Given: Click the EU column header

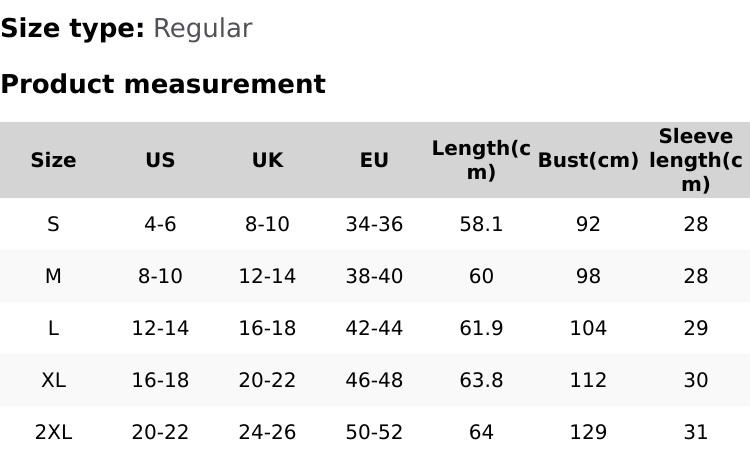Looking at the screenshot, I should pyautogui.click(x=374, y=160).
